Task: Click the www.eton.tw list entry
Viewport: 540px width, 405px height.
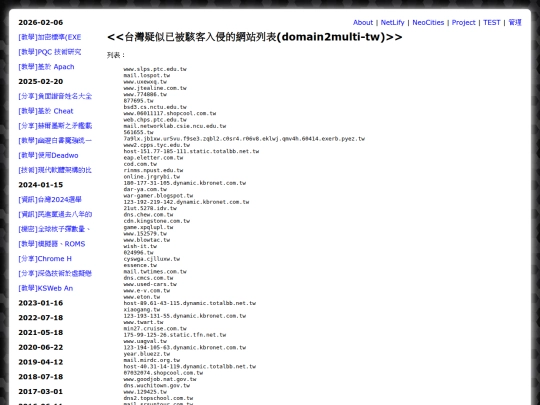Action: [142, 297]
